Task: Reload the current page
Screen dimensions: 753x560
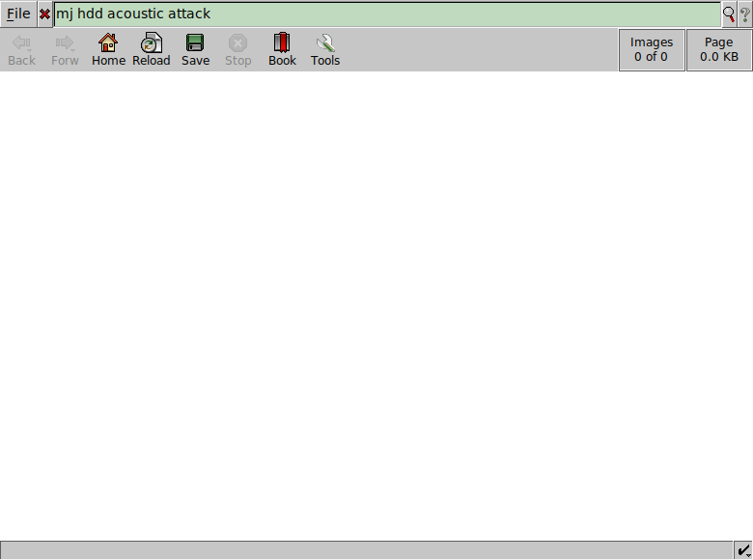Action: [x=152, y=49]
